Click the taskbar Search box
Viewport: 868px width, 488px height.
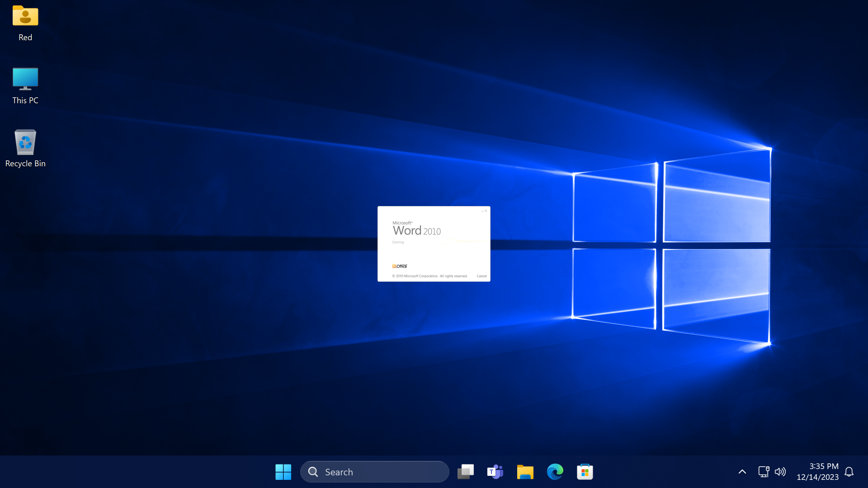[374, 472]
